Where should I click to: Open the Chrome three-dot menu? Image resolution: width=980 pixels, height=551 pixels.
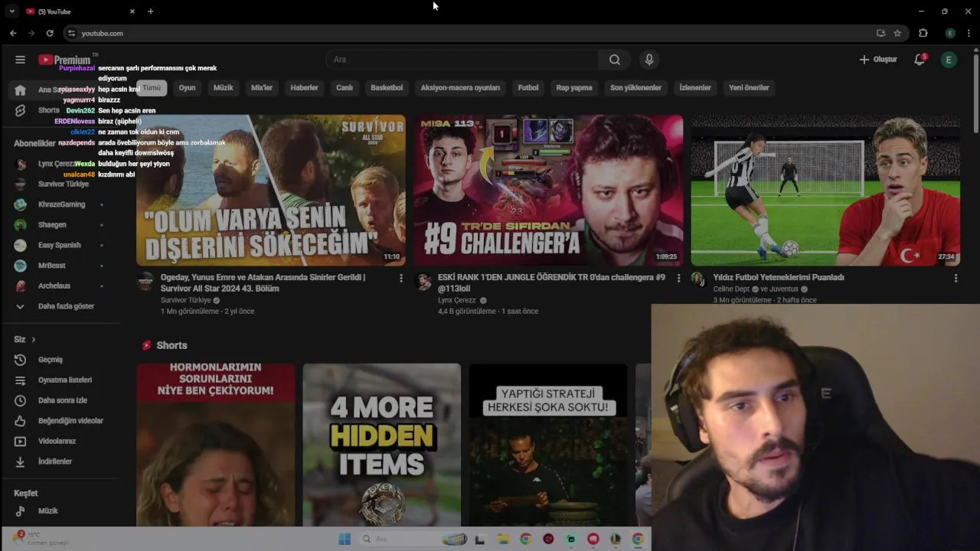tap(969, 33)
